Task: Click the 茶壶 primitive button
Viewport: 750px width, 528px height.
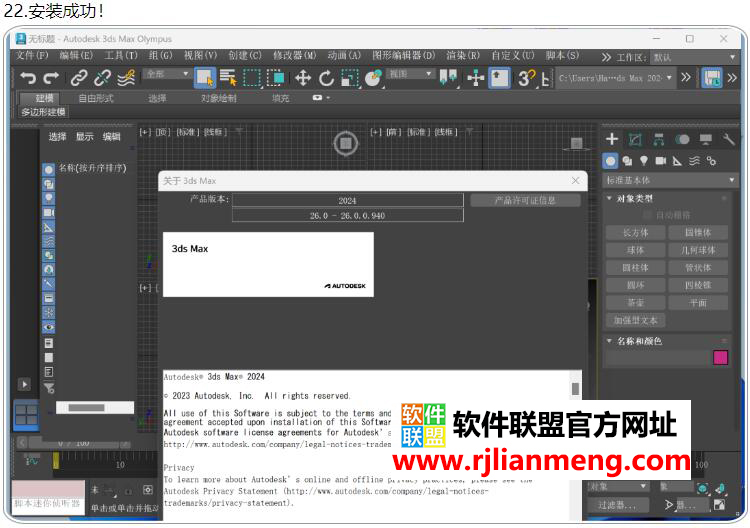Action: click(635, 303)
